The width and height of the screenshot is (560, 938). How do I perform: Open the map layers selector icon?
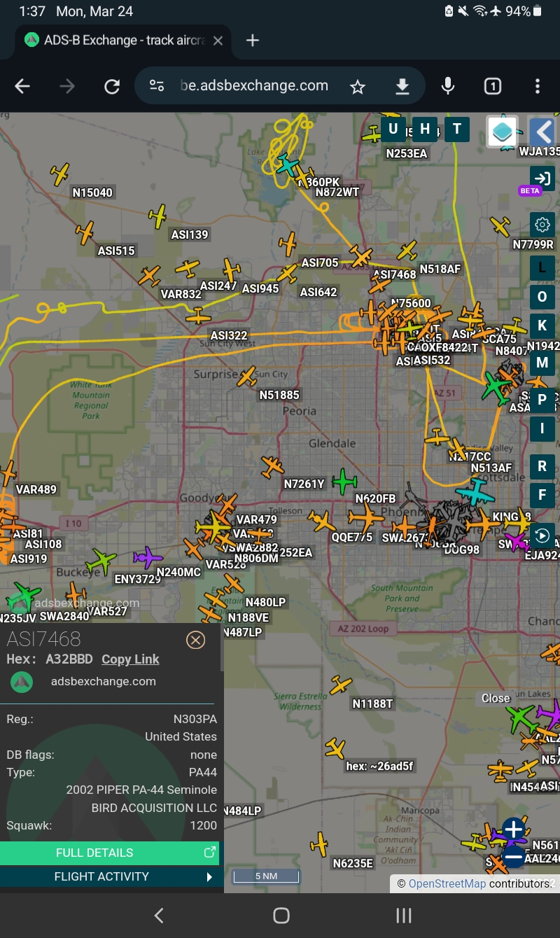tap(503, 132)
